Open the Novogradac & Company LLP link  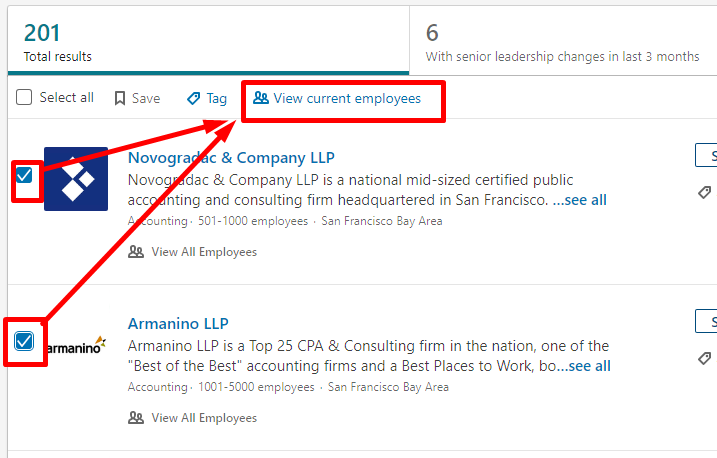pyautogui.click(x=231, y=158)
